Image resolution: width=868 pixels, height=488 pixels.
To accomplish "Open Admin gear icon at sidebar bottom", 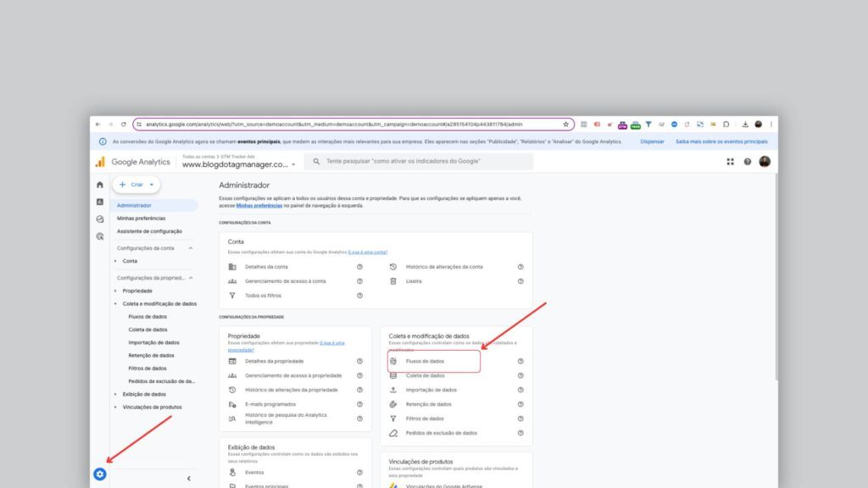I will 100,474.
